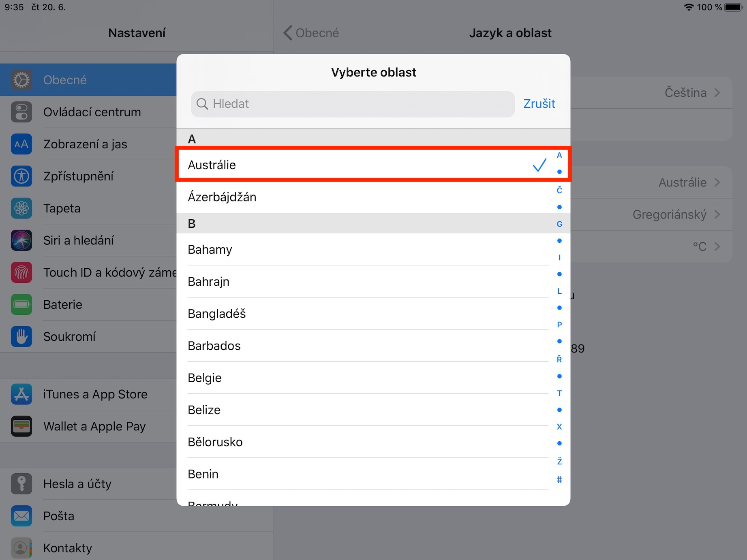Open the Tapeta wallpaper icon
The height and width of the screenshot is (560, 747).
coord(21,208)
